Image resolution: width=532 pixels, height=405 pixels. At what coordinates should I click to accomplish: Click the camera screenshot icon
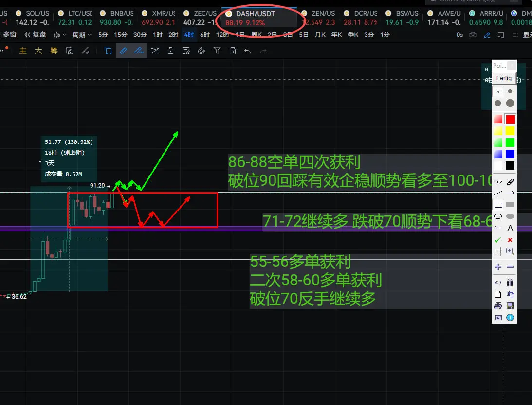pos(473,35)
